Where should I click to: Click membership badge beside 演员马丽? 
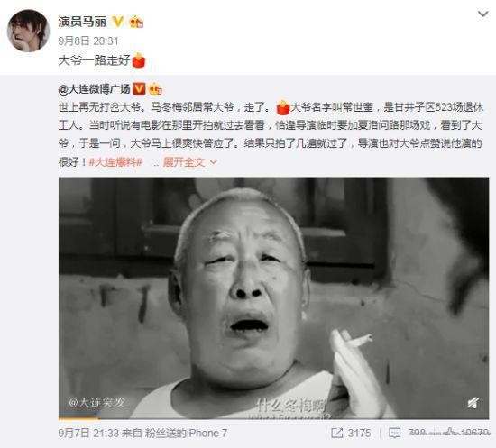136,22
